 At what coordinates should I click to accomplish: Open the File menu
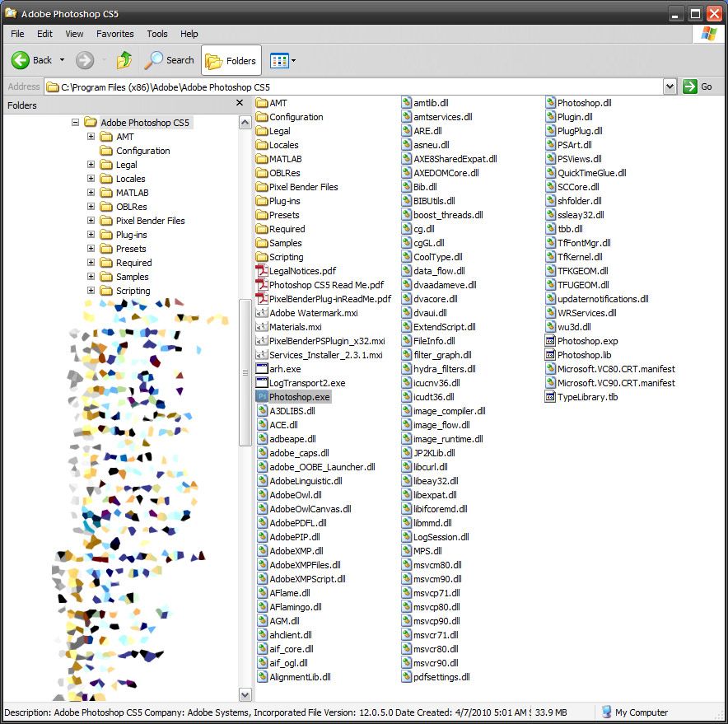pos(17,34)
